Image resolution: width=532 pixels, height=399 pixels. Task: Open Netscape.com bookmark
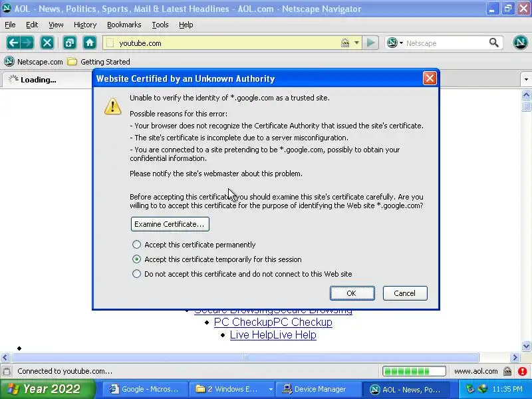coord(34,62)
